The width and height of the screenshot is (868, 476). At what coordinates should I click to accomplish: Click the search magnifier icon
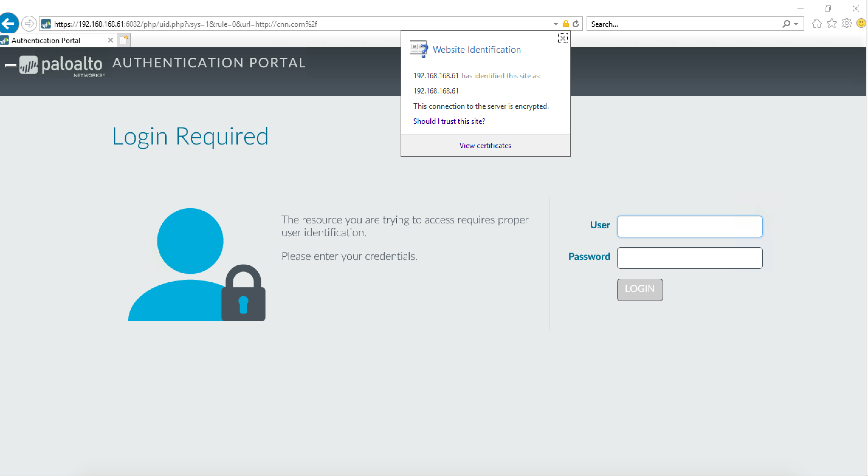tap(786, 24)
